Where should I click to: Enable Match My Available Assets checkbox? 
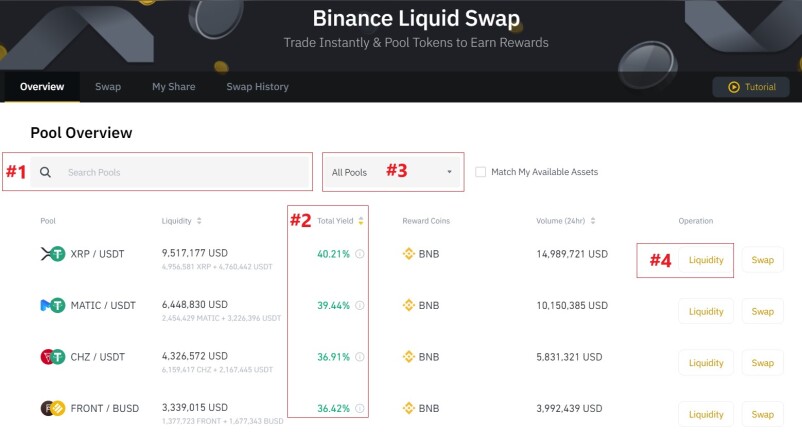click(x=480, y=172)
